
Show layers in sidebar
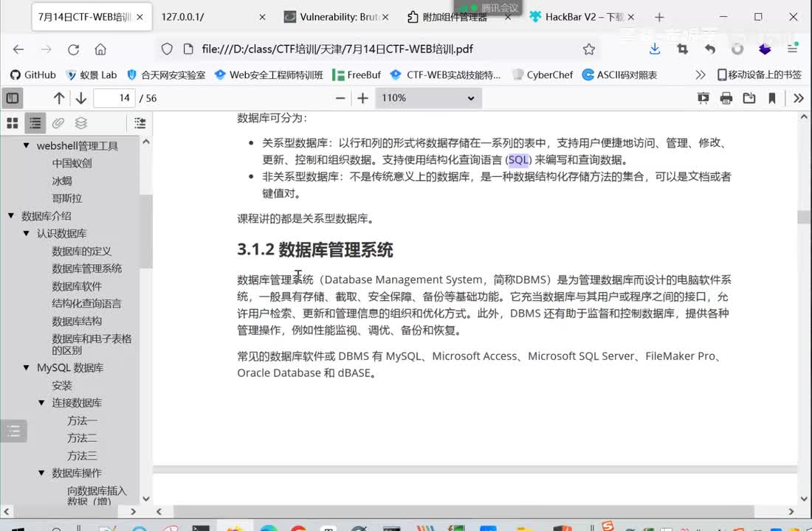click(80, 122)
